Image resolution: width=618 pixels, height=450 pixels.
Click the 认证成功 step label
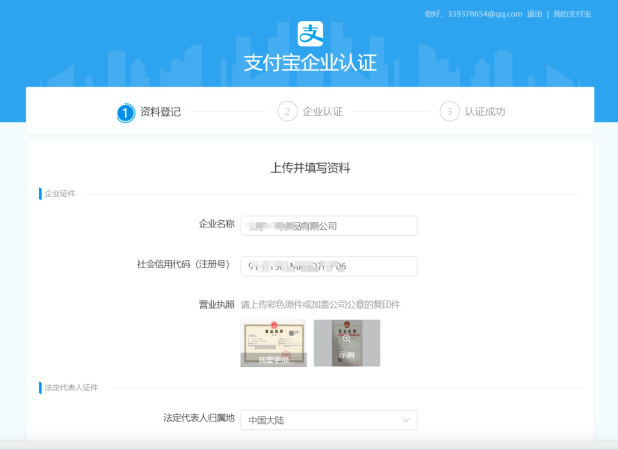485,112
